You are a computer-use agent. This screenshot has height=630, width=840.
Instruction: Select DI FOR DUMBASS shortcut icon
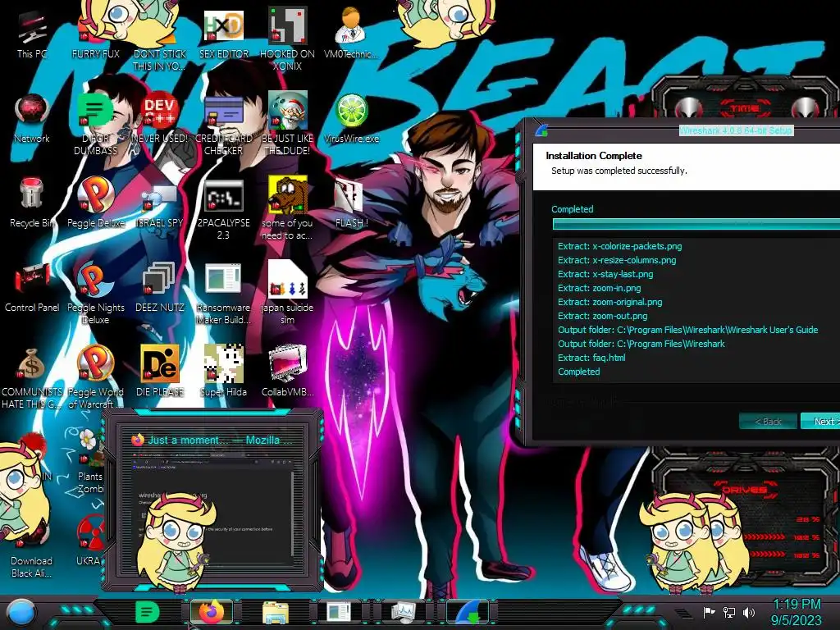pos(95,125)
